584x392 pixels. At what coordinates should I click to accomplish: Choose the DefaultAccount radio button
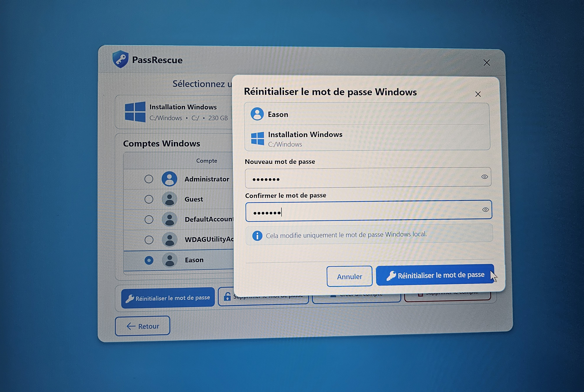tap(149, 219)
